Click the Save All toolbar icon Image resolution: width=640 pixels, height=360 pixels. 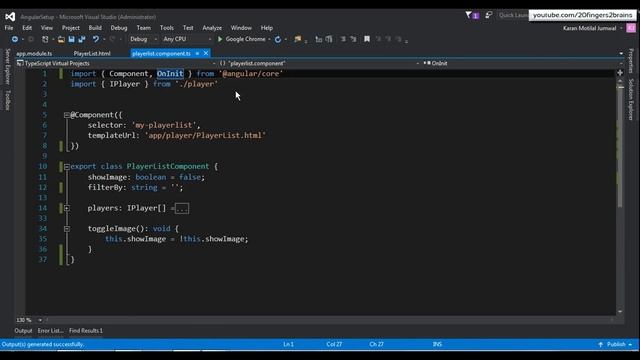click(82, 39)
